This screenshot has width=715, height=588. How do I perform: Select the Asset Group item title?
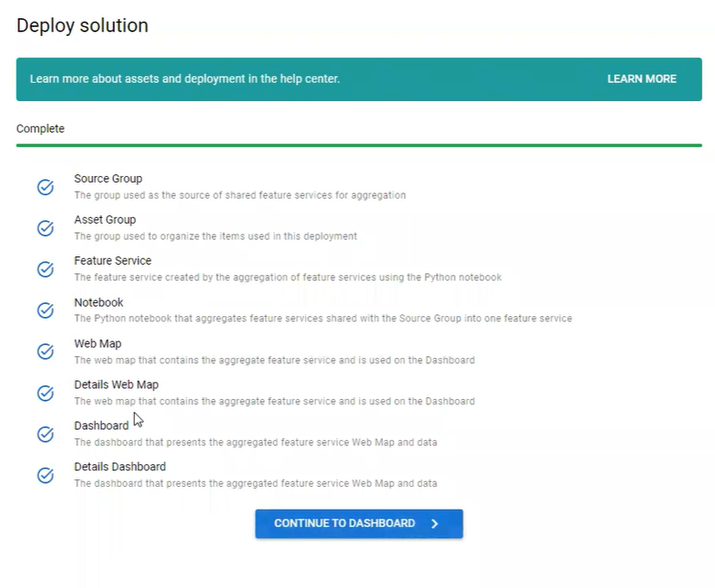coord(105,220)
